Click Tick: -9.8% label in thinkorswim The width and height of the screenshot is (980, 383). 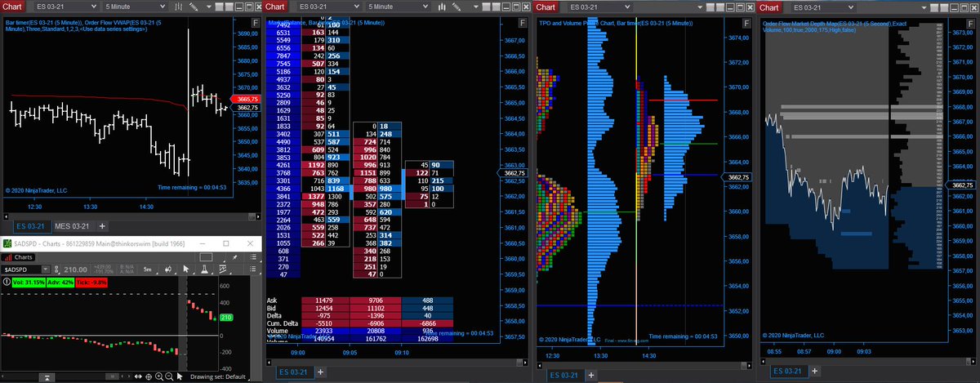click(x=91, y=283)
